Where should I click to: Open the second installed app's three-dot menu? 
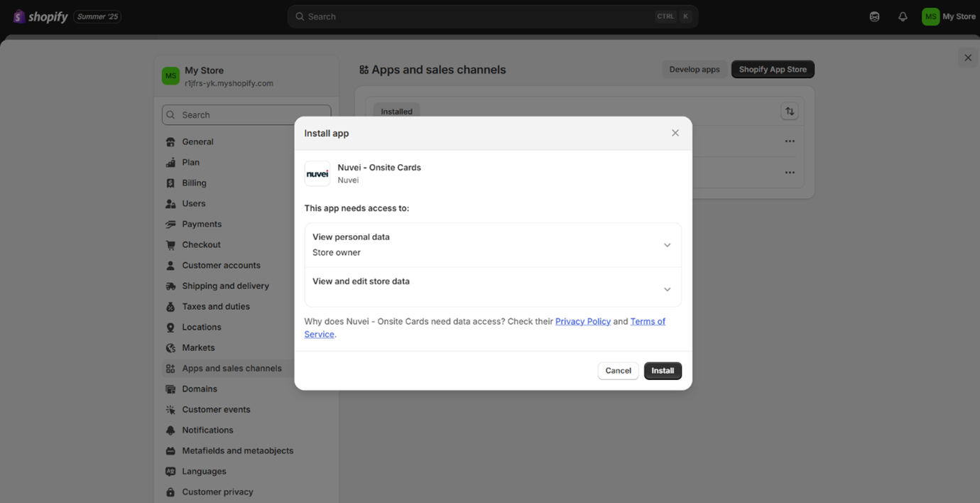tap(790, 173)
